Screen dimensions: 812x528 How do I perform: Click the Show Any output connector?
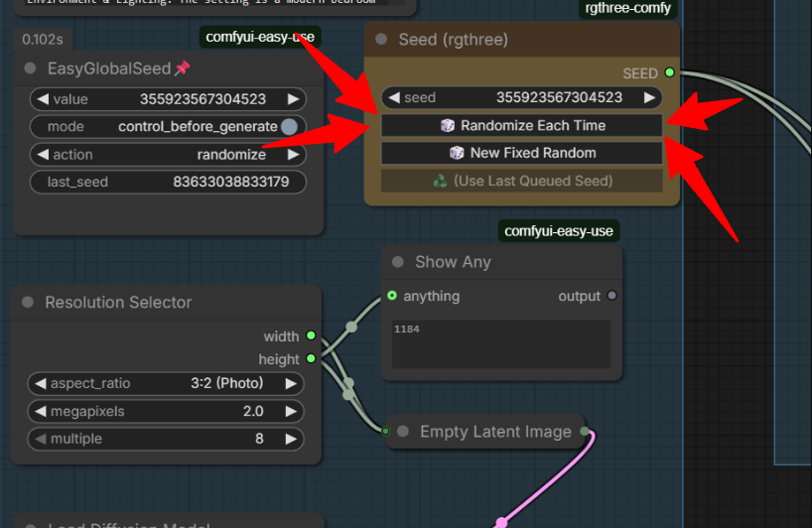point(612,296)
